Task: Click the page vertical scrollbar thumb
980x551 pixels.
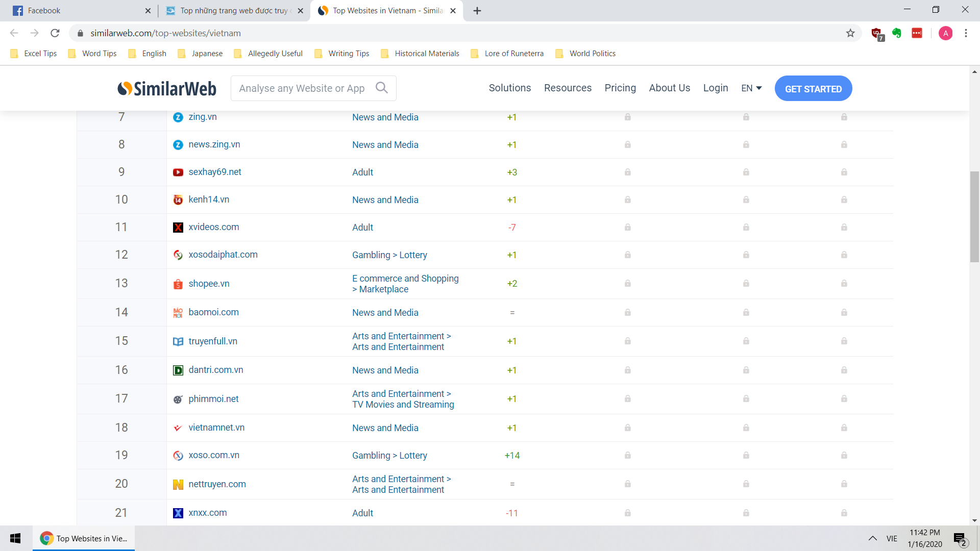Action: [974, 217]
